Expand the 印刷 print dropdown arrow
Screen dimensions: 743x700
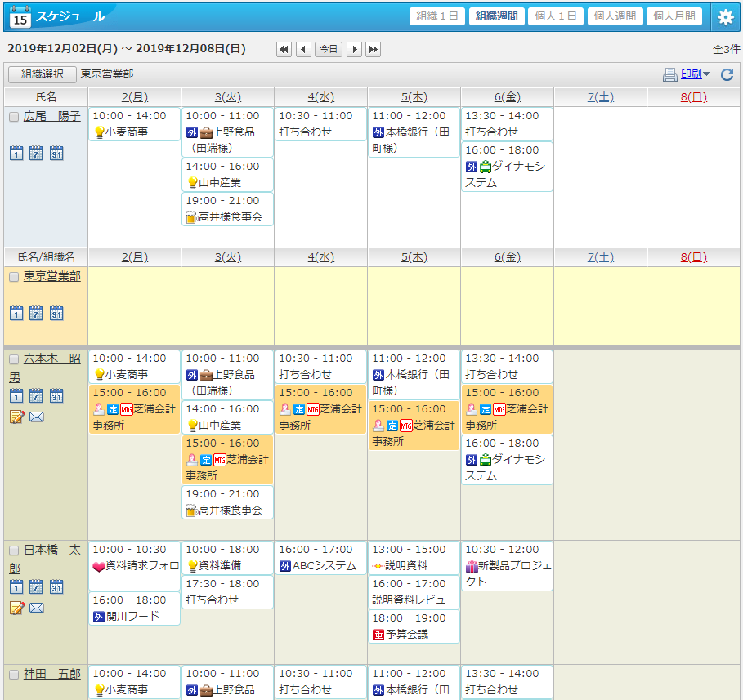pyautogui.click(x=706, y=74)
